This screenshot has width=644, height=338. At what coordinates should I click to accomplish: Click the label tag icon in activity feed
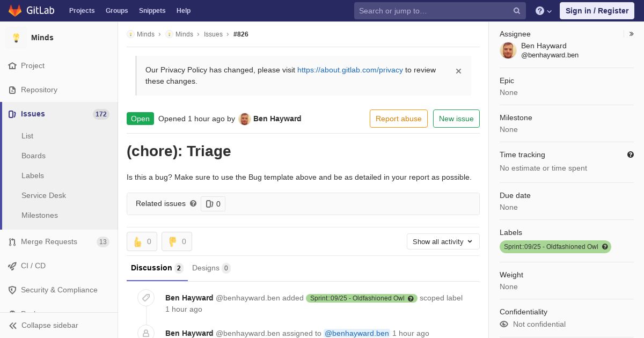[x=146, y=298]
